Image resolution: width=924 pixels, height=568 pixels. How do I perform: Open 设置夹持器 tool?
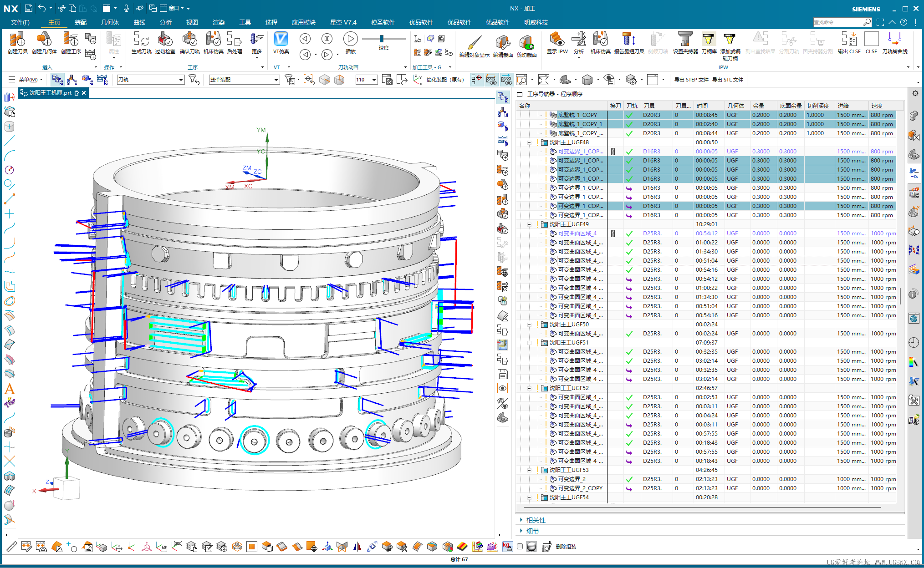point(685,43)
